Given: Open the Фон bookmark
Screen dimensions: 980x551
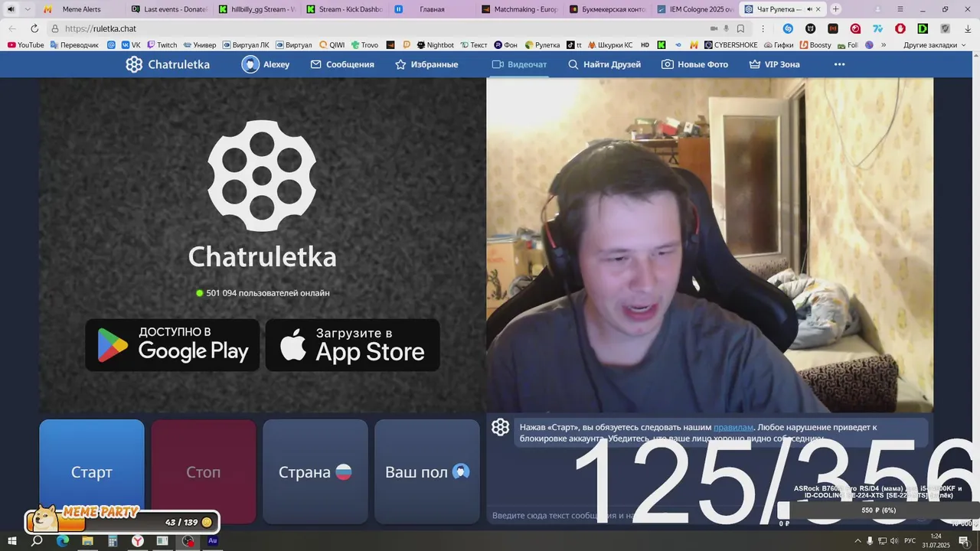Looking at the screenshot, I should click(506, 45).
